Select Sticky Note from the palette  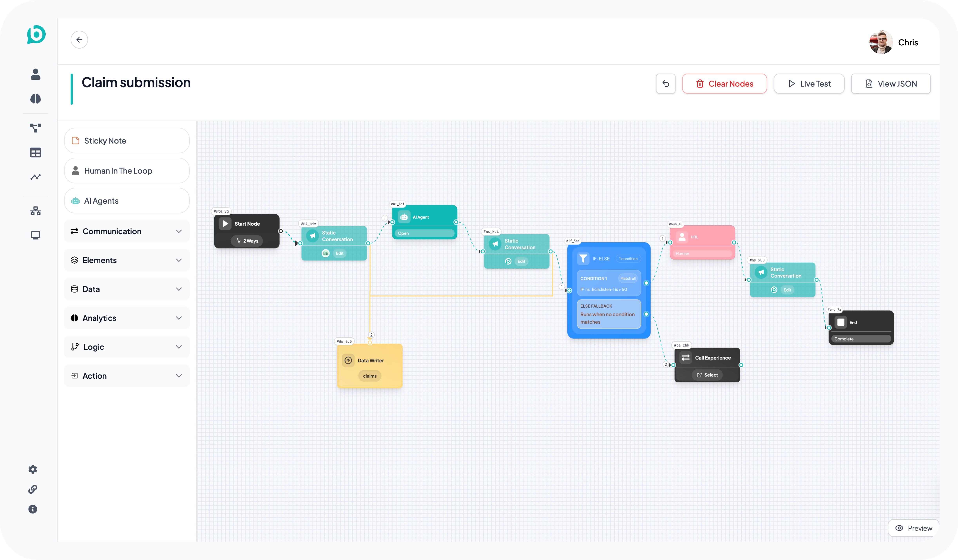[127, 141]
